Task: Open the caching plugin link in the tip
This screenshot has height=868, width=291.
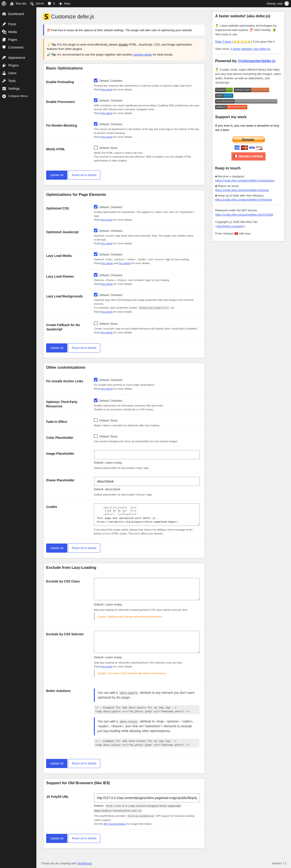Action: (143, 55)
